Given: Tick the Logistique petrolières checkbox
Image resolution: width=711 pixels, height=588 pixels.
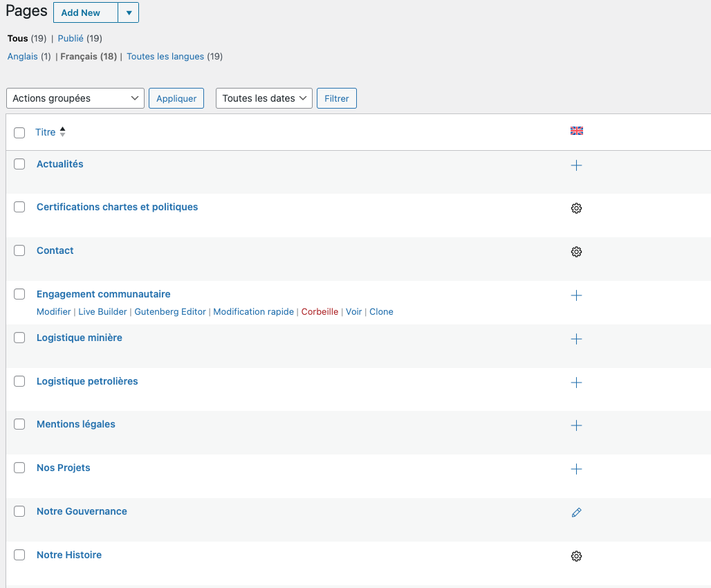Looking at the screenshot, I should click(x=19, y=381).
